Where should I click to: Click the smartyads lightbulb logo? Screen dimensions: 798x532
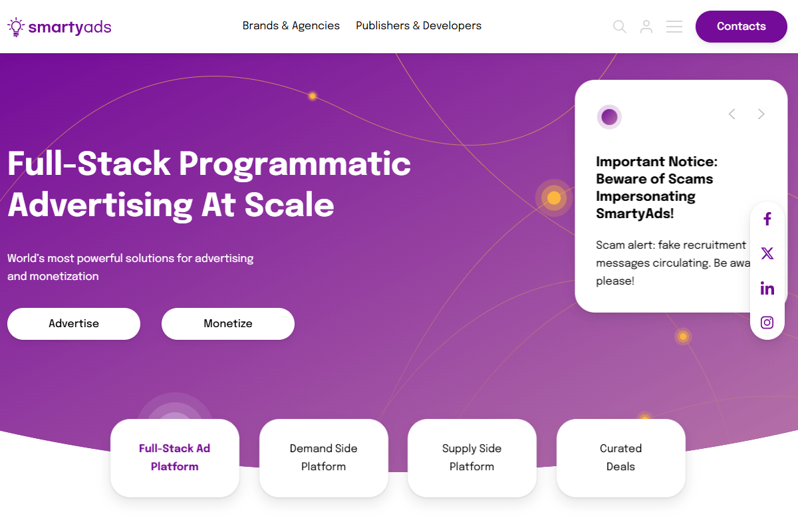(59, 27)
